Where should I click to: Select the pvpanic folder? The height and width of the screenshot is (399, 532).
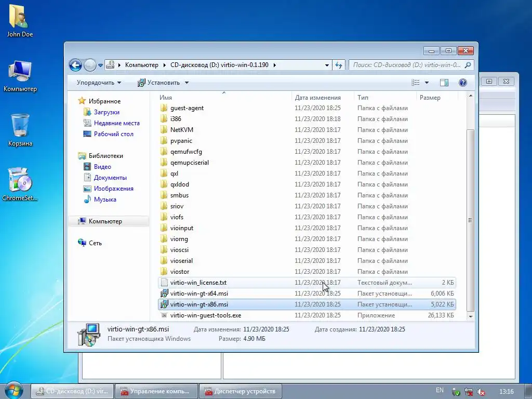(x=181, y=140)
